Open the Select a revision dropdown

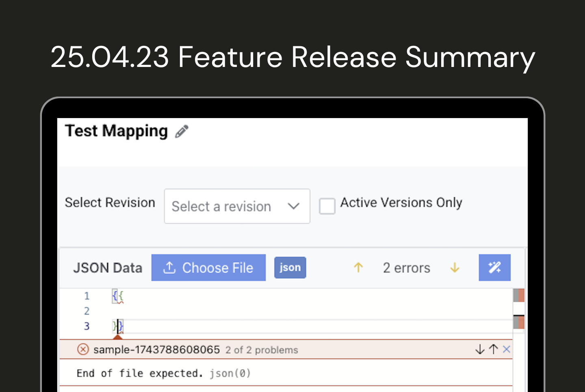click(x=237, y=206)
